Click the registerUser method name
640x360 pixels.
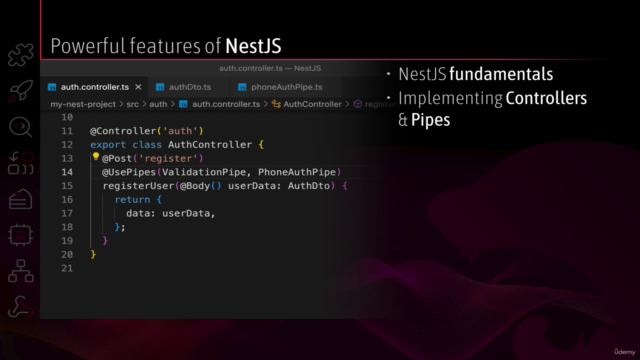(138, 186)
